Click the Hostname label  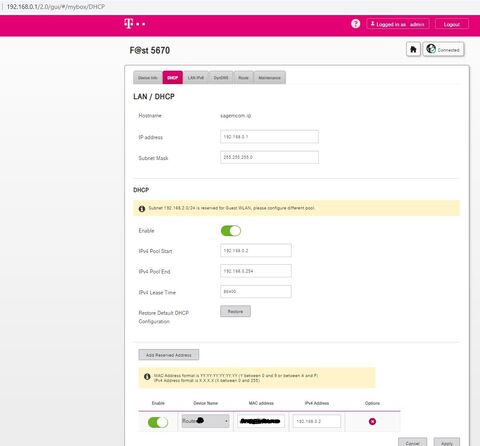150,116
